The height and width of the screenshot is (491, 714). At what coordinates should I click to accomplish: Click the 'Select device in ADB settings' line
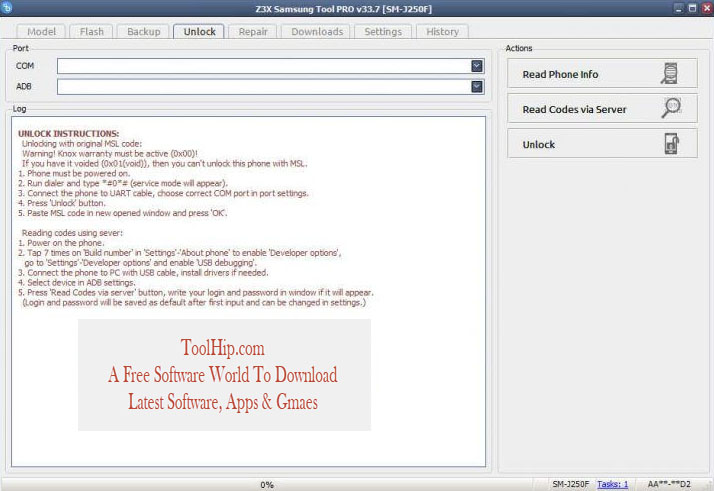click(x=76, y=282)
